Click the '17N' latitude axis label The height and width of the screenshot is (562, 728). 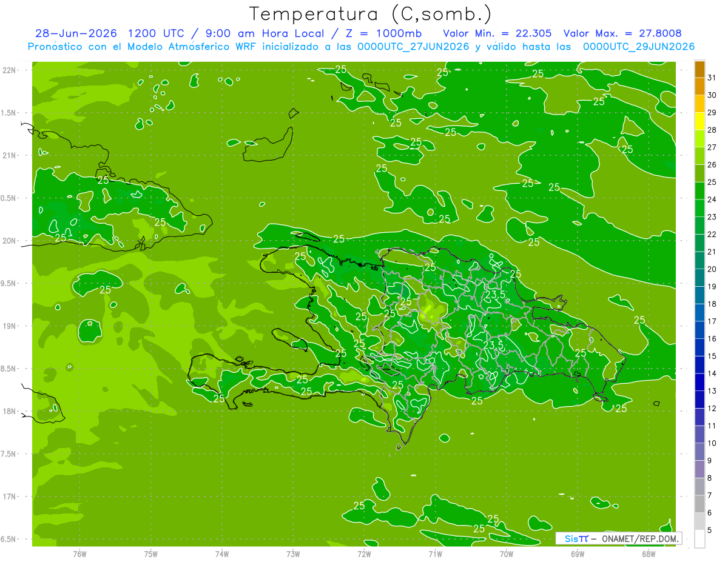pos(9,497)
